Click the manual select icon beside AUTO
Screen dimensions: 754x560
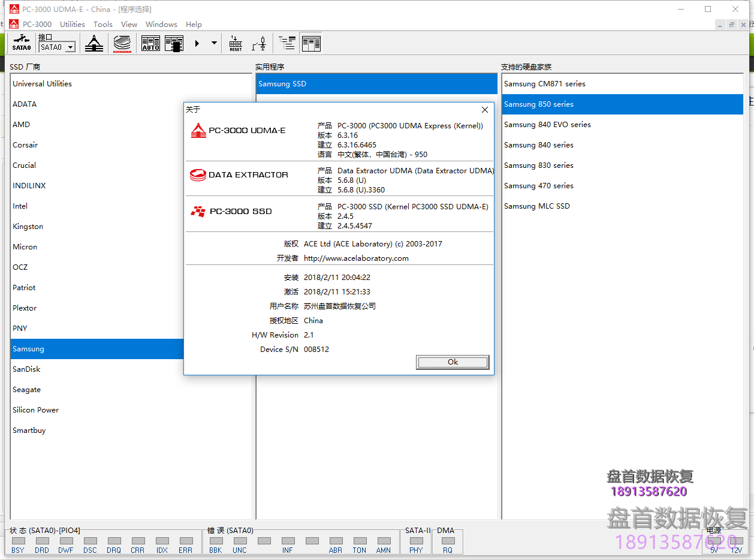[x=174, y=43]
